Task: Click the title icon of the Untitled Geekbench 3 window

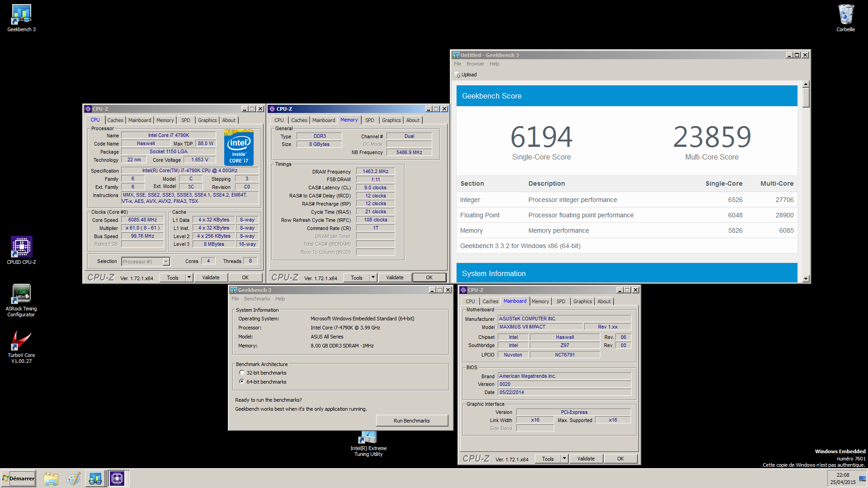Action: (456, 55)
